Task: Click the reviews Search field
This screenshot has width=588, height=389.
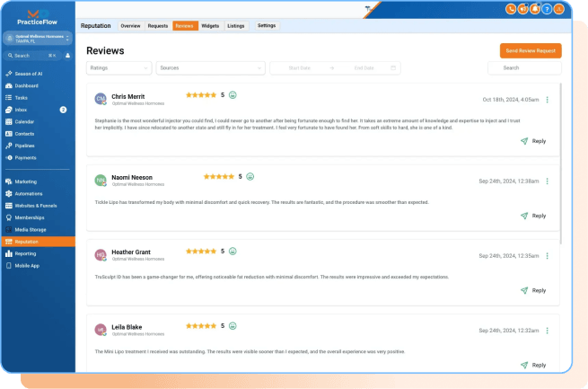Action: coord(523,67)
